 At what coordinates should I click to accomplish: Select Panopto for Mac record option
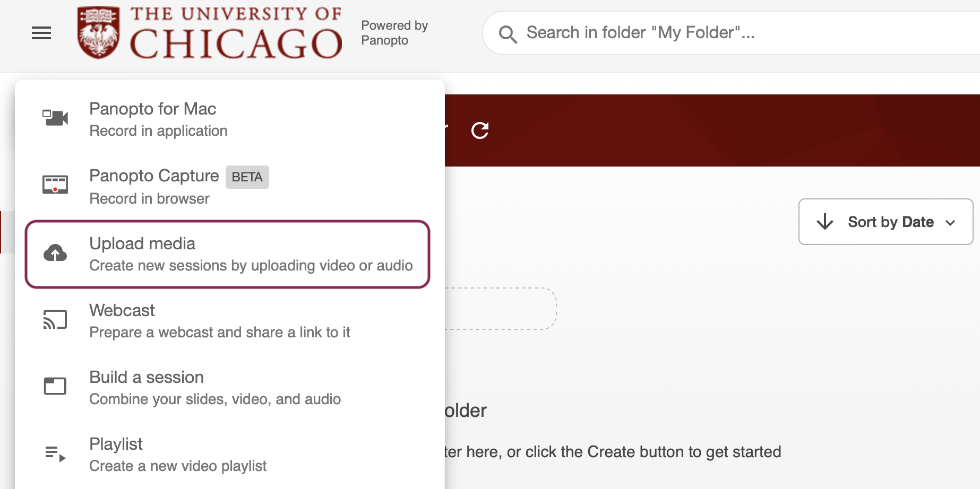(x=158, y=119)
